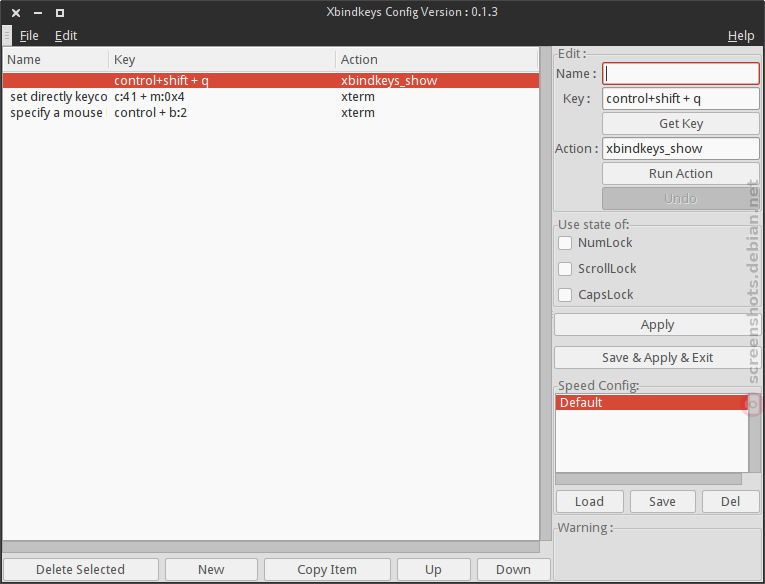Move item with the Up button
The height and width of the screenshot is (584, 765).
pos(433,569)
